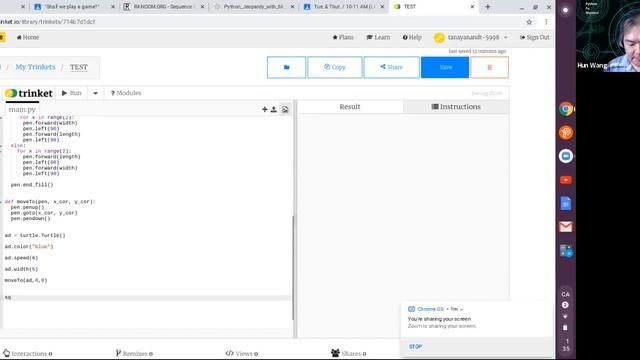The image size is (640, 360).
Task: Open Chrome from the shelf
Action: pos(566,109)
